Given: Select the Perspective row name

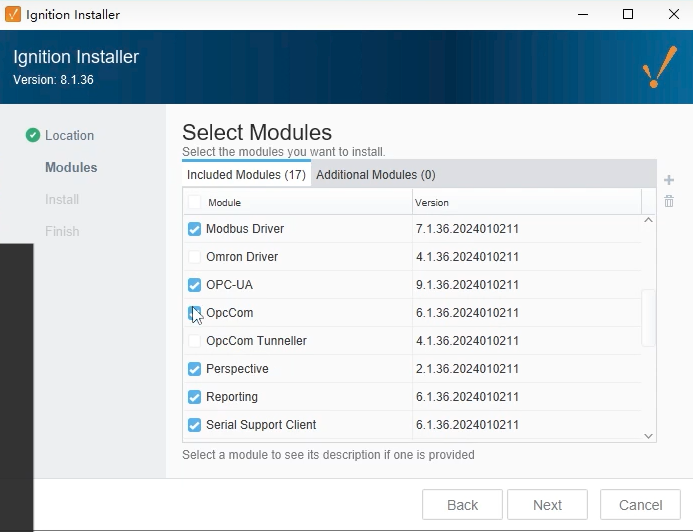Looking at the screenshot, I should tap(237, 369).
